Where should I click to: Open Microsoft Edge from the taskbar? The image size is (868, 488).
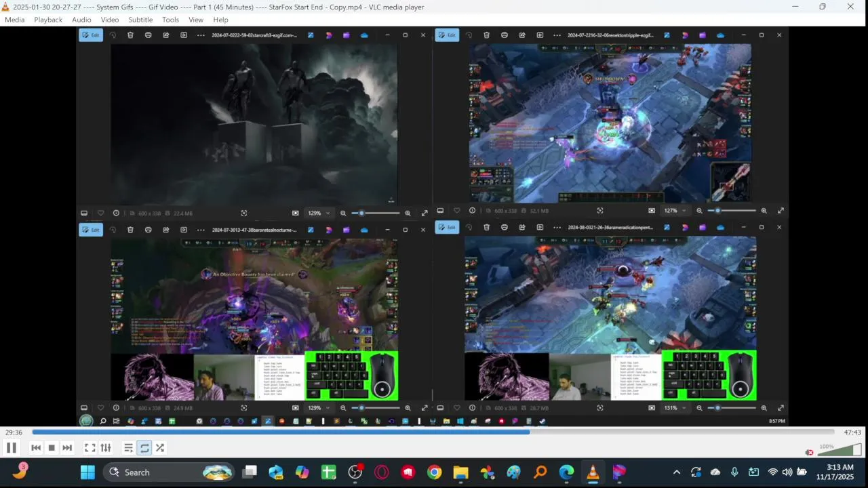coord(566,472)
